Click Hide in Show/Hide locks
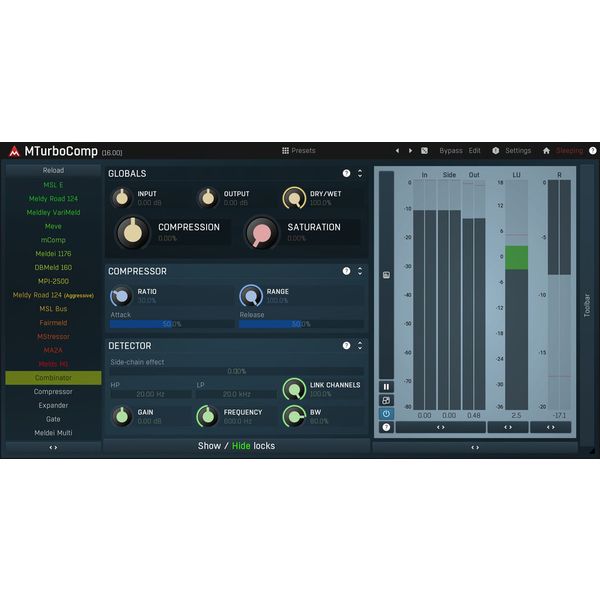Screen dimensions: 600x600 coord(241,446)
